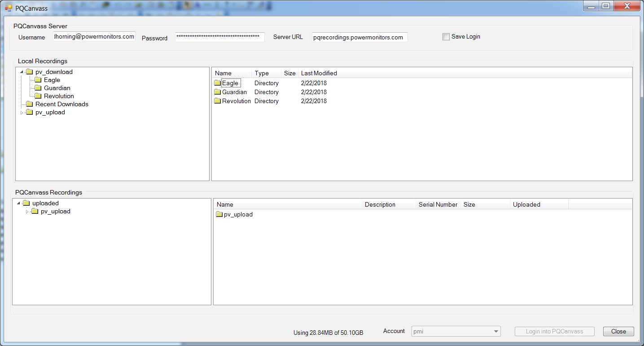Screen dimensions: 644x346
Task: Click the pv_upload folder icon under PQCanvass Recordings
Action: [219, 214]
